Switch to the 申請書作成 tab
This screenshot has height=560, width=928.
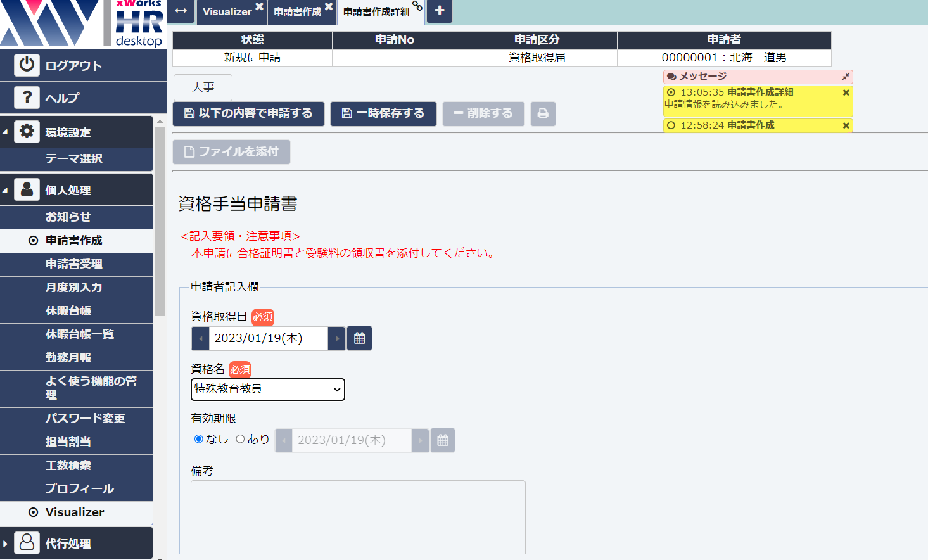(x=297, y=12)
